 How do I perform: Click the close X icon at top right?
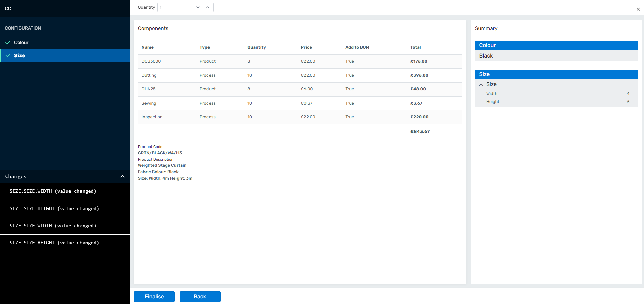(x=638, y=9)
